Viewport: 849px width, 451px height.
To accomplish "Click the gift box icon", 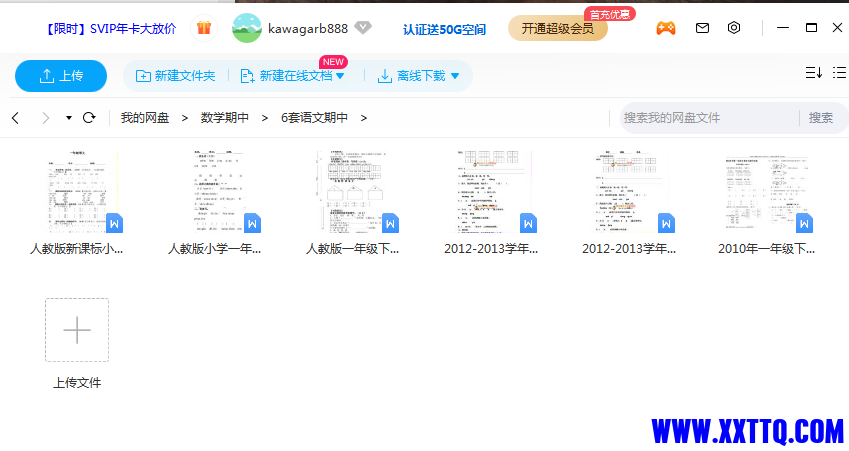I will point(204,28).
